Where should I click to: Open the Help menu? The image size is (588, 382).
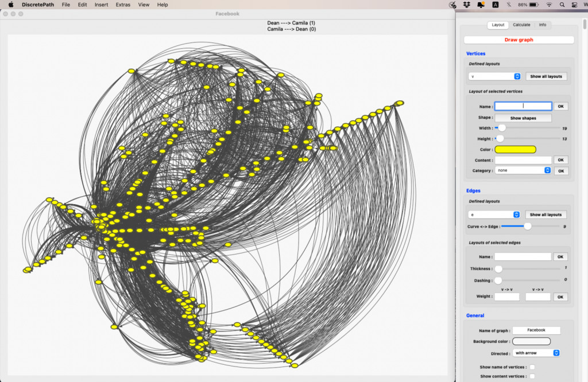point(163,5)
